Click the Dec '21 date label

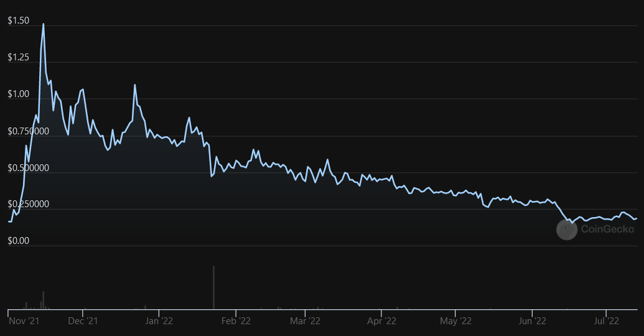click(83, 321)
